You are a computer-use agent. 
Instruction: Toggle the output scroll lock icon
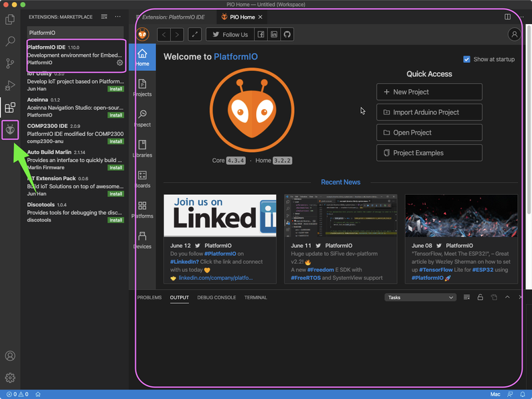point(480,297)
